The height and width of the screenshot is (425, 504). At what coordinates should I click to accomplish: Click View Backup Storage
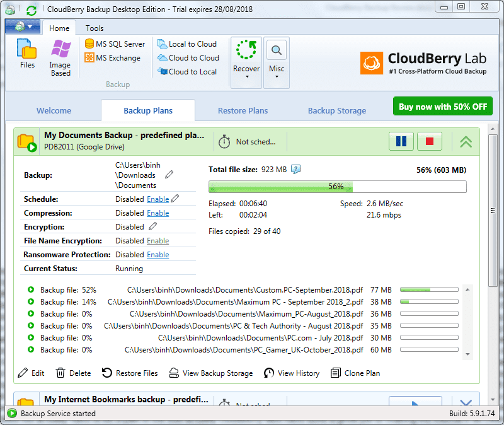211,373
